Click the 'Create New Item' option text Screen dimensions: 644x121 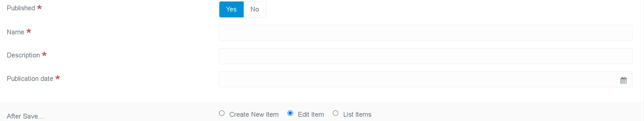(x=254, y=114)
